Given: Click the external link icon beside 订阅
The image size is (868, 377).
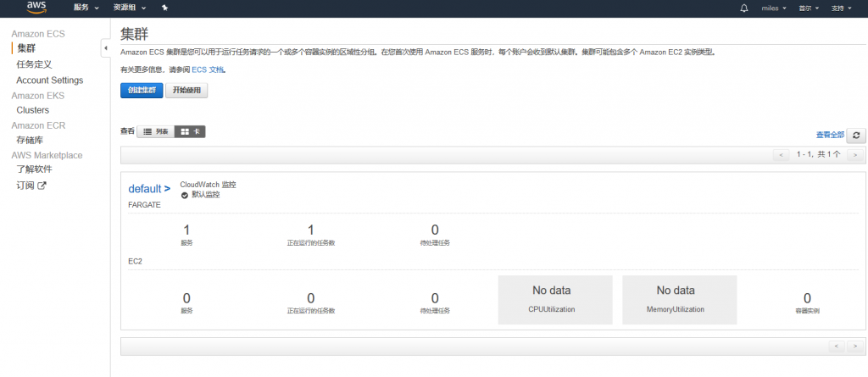Looking at the screenshot, I should [x=42, y=186].
